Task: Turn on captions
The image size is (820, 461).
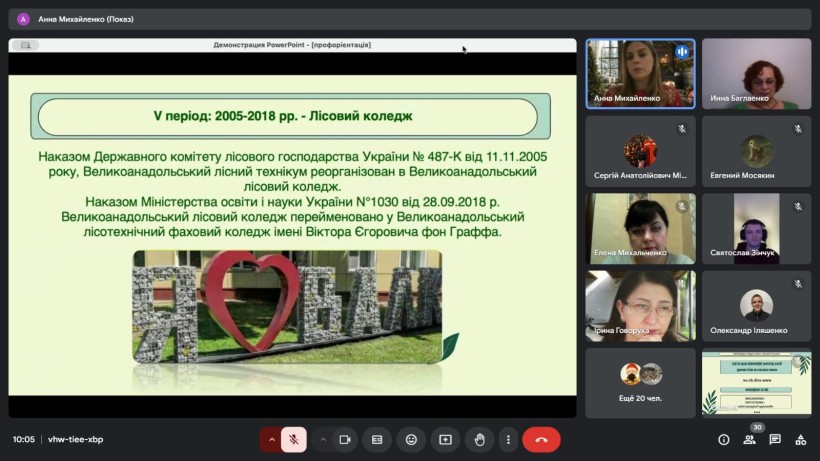Action: [x=377, y=440]
